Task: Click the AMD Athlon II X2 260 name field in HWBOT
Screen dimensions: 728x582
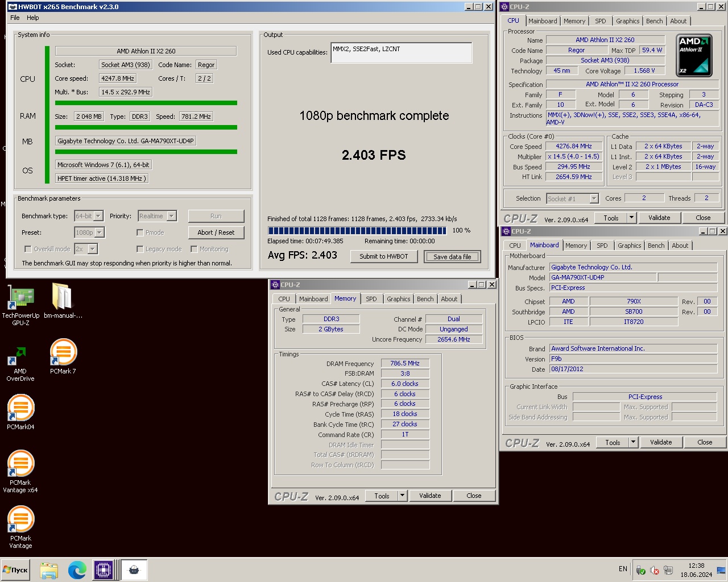Action: pos(146,51)
